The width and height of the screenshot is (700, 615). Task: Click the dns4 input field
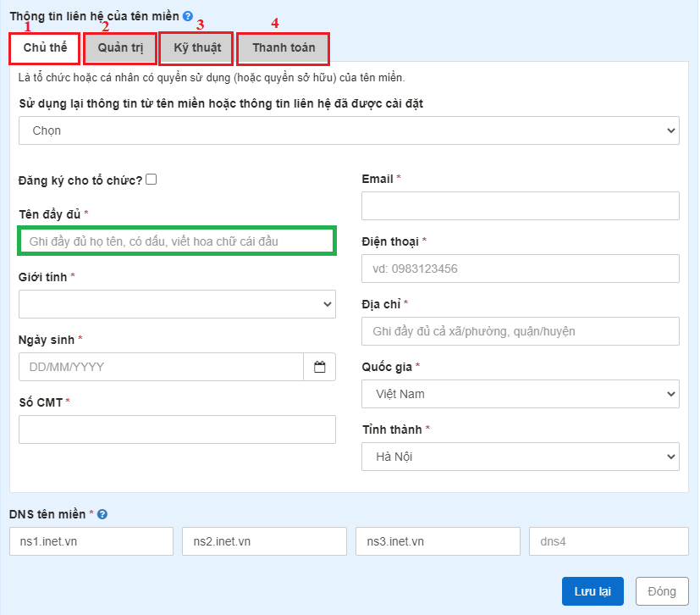[609, 541]
